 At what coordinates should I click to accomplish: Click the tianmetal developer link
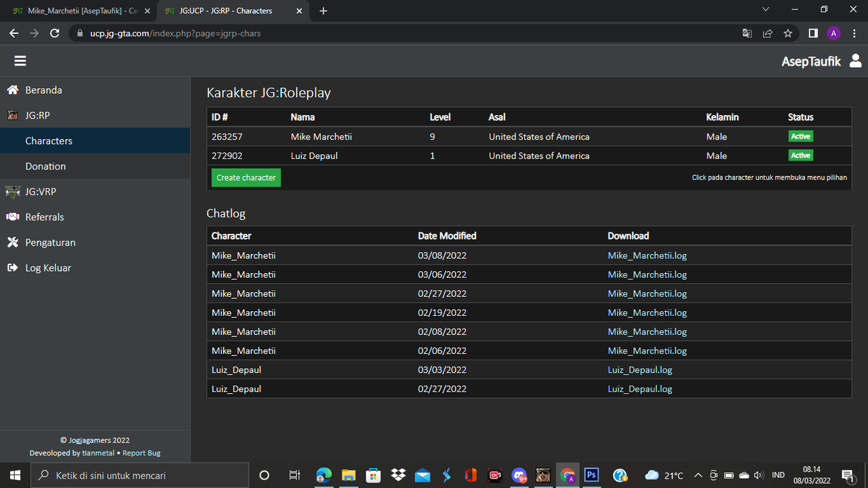pyautogui.click(x=99, y=453)
